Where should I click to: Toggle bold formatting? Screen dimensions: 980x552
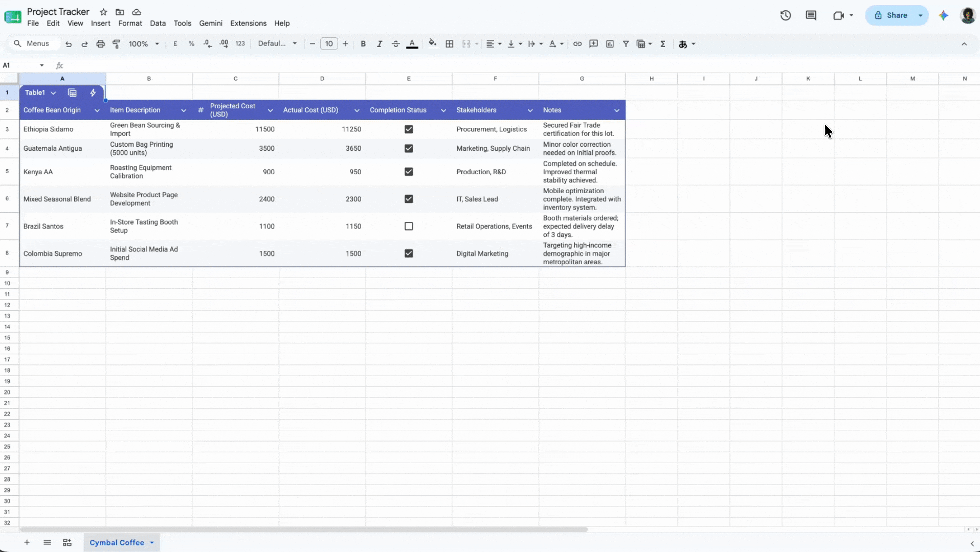363,44
